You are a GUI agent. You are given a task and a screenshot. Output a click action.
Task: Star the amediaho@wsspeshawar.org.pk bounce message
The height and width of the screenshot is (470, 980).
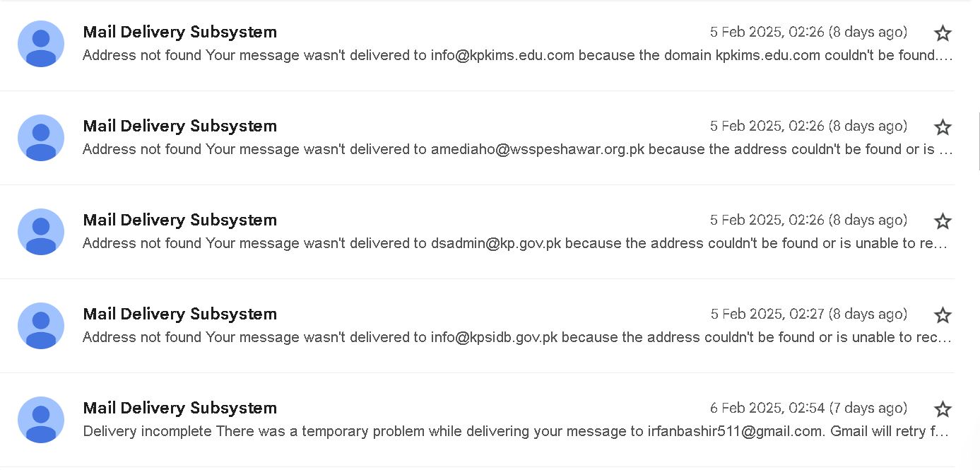(x=943, y=127)
